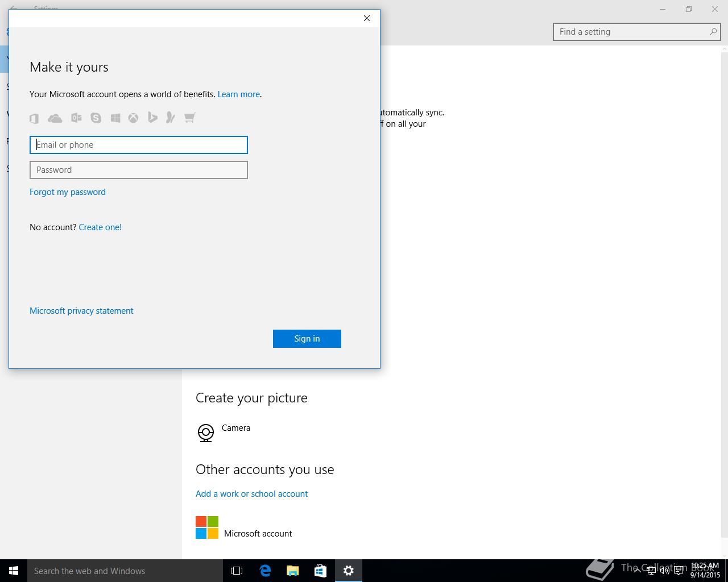
Task: Launch Microsoft Edge from the taskbar
Action: (265, 571)
